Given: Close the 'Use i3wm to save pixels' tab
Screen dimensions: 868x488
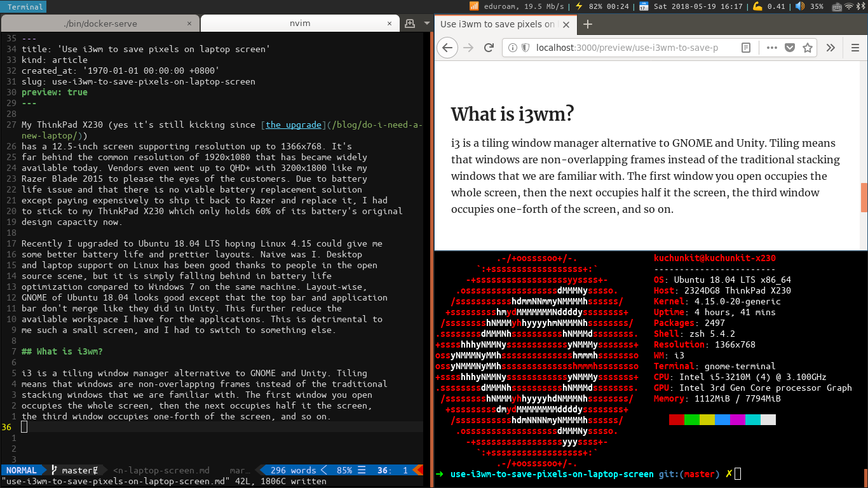Looking at the screenshot, I should [x=567, y=24].
